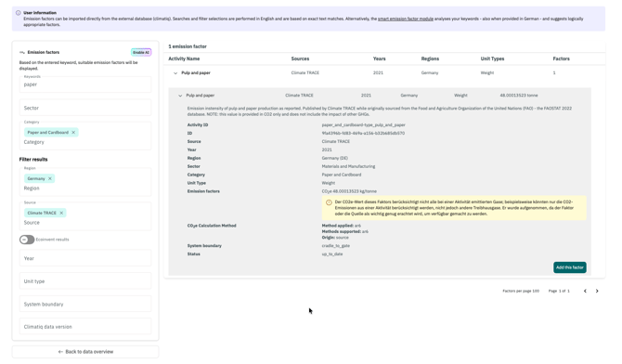Viewport: 622px width, 364px height.
Task: Open the Year filter dropdown
Action: click(x=85, y=258)
